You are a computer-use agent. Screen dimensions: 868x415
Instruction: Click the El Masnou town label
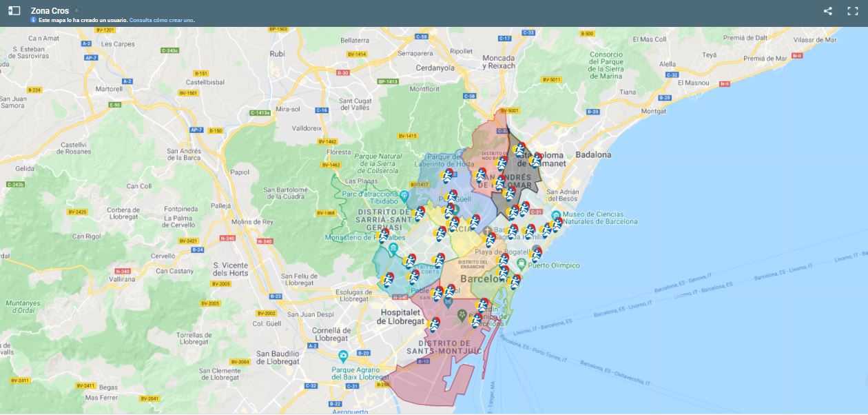694,83
